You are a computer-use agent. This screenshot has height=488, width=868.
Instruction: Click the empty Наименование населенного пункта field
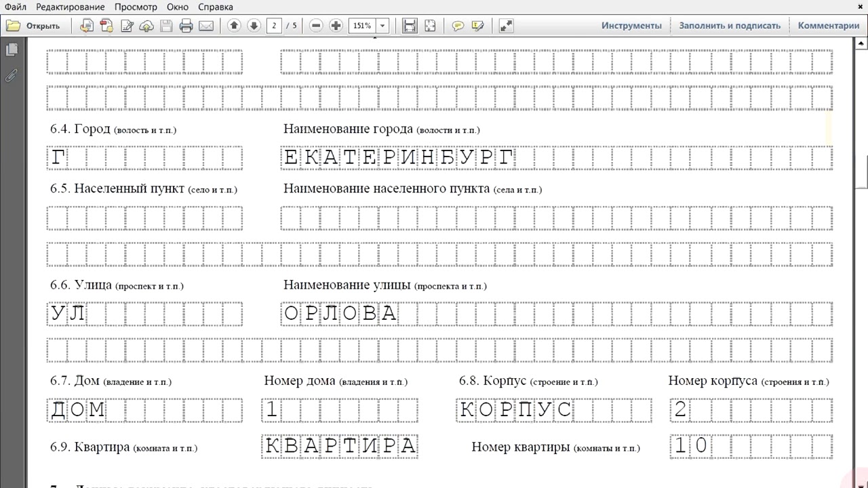[x=557, y=218]
